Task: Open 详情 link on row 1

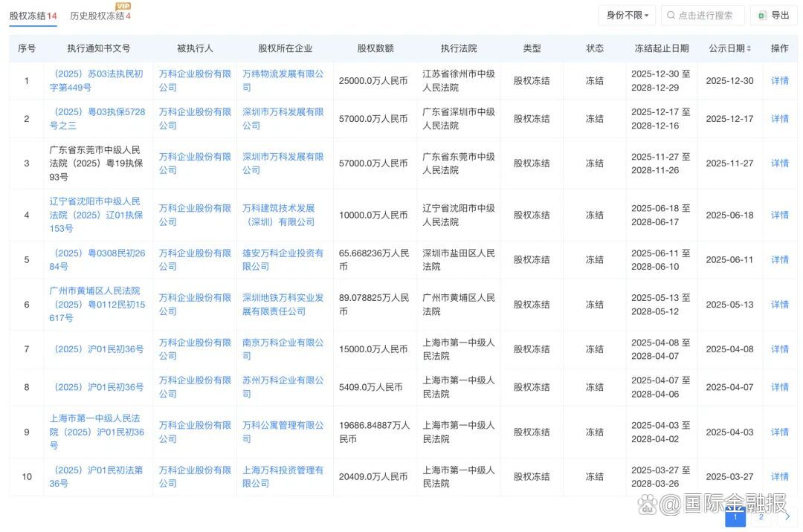Action: coord(778,80)
